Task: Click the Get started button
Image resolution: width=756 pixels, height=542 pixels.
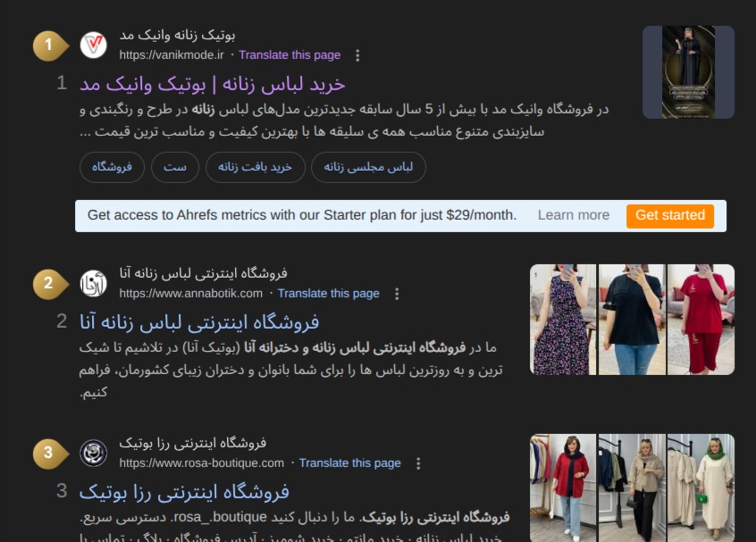Action: (x=670, y=215)
